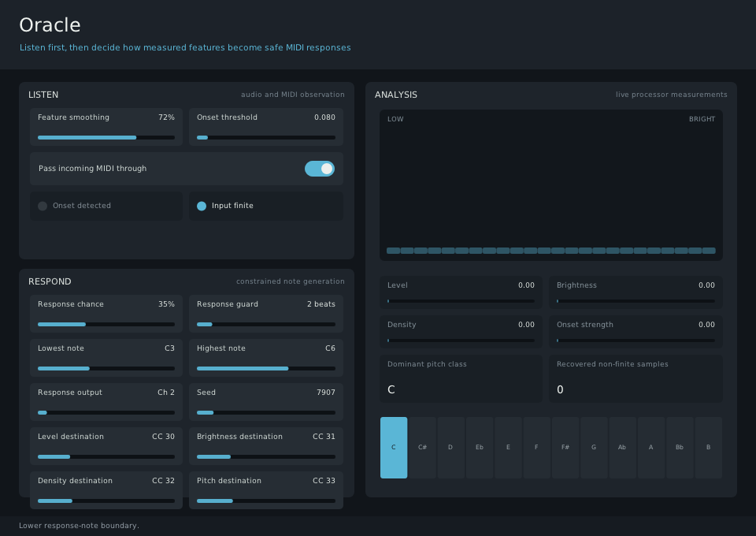Image resolution: width=756 pixels, height=536 pixels.
Task: Click the LISTEN section heading
Action: (43, 95)
